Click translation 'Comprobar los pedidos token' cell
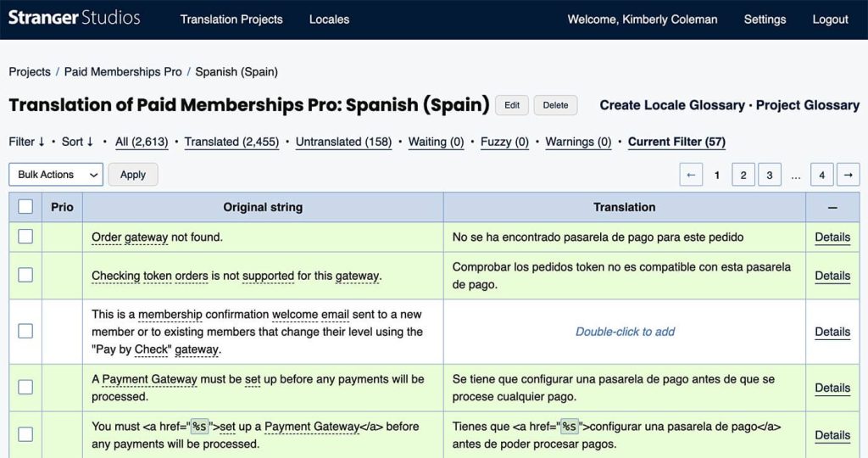Viewport: 868px width, 458px height. (x=625, y=276)
